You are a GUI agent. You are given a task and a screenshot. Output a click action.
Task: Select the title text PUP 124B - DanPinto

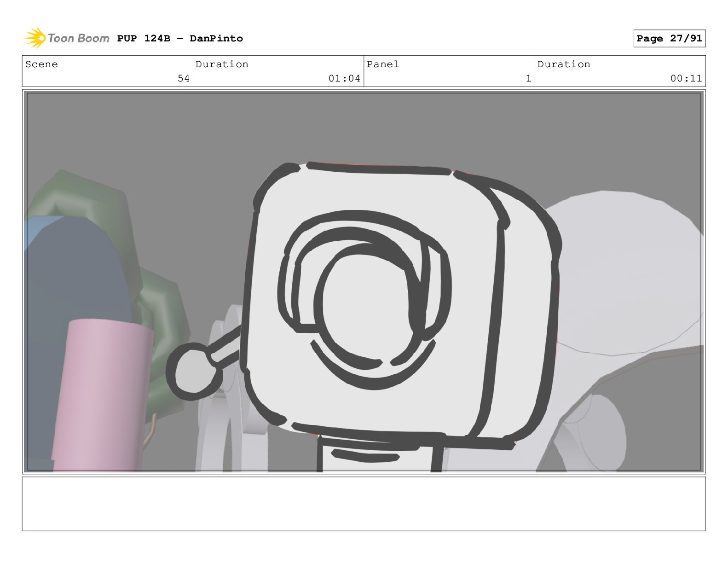[x=180, y=38]
